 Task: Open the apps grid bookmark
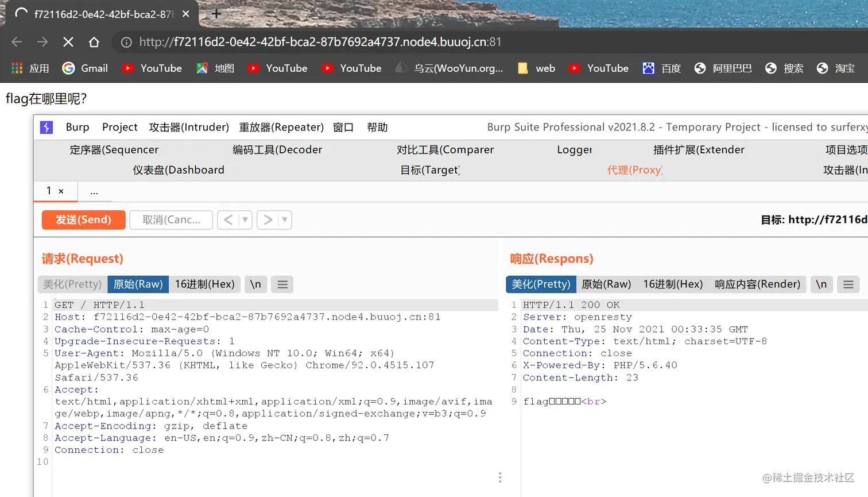pyautogui.click(x=30, y=68)
